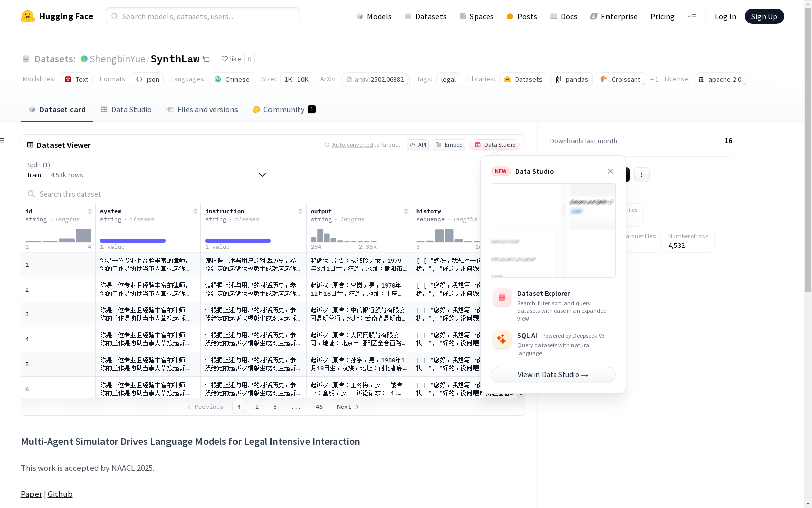This screenshot has height=508, width=812.
Task: Like the SynthLaw dataset
Action: (231, 59)
